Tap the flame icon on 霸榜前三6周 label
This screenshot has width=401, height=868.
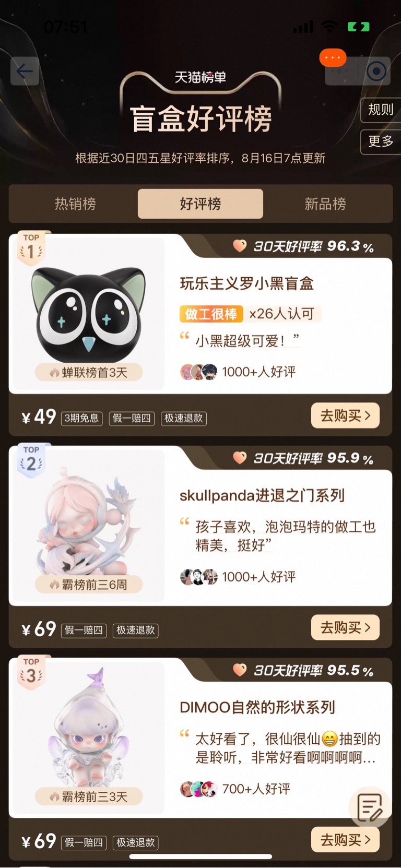point(55,585)
